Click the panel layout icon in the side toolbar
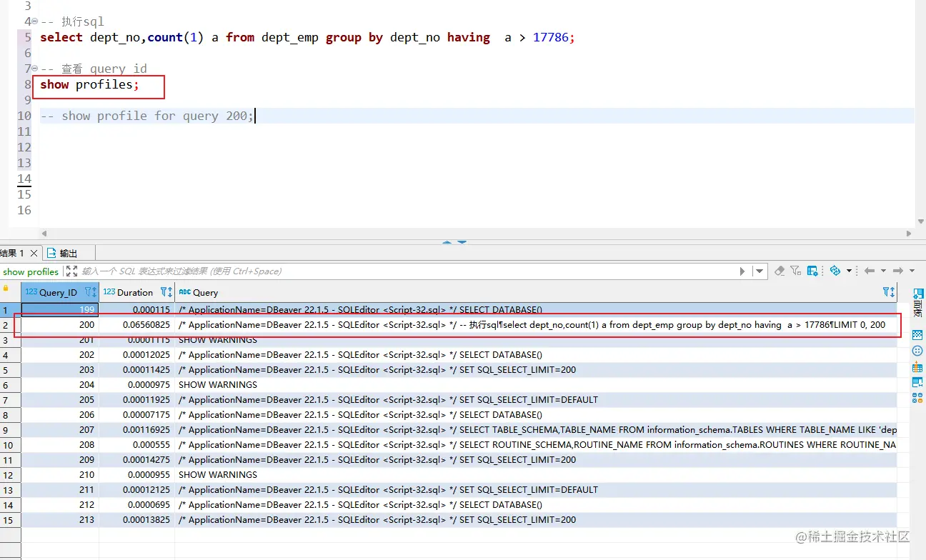 [918, 382]
